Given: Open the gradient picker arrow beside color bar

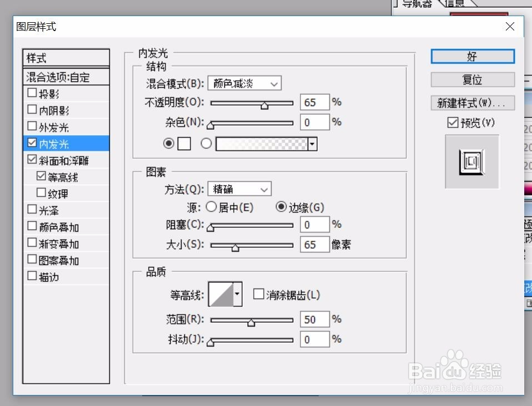Looking at the screenshot, I should click(x=312, y=144).
